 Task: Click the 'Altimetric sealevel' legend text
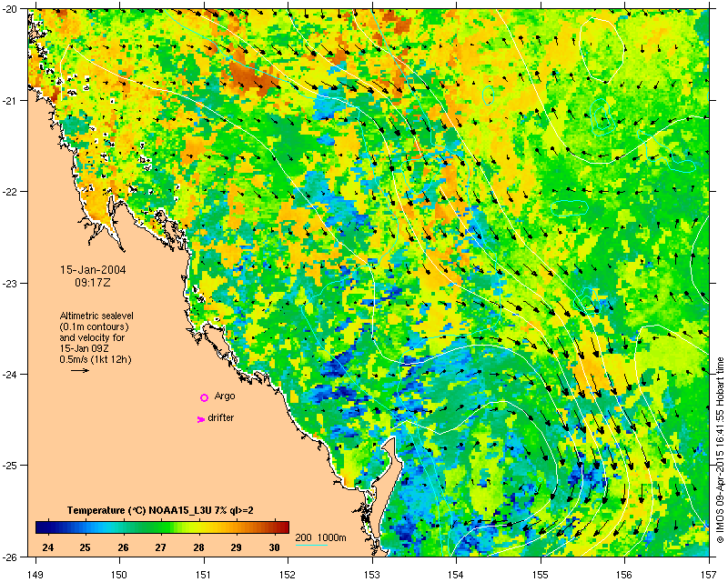(96, 316)
